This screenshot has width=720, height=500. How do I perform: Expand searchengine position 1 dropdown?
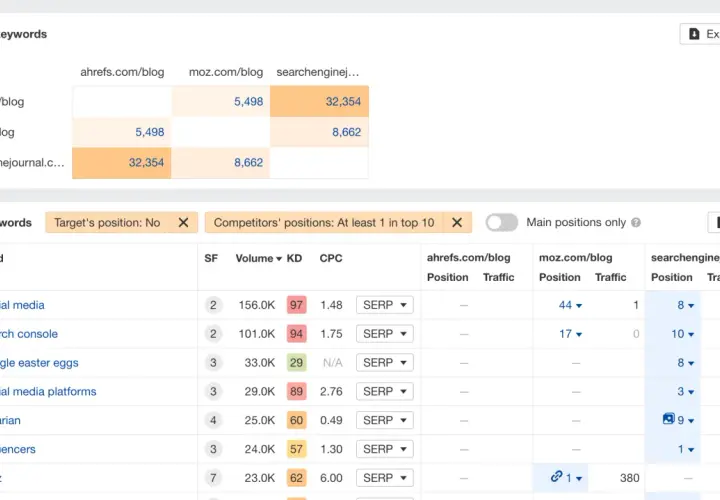686,449
